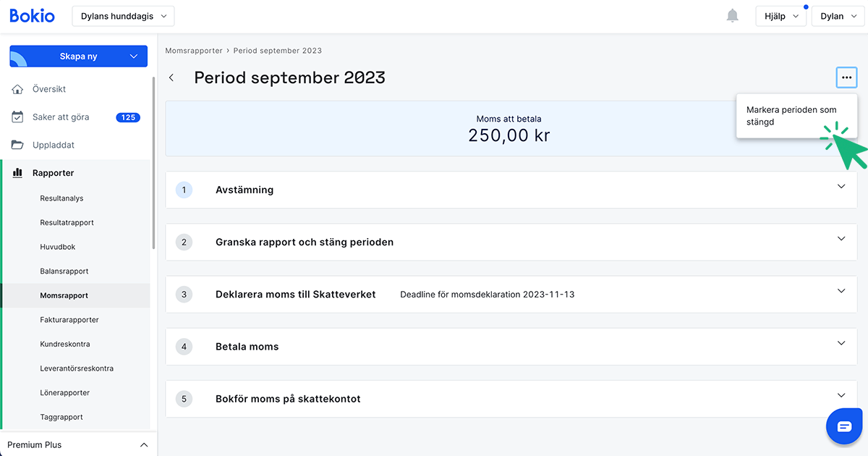Open the Dylans hunddagis company switcher
The width and height of the screenshot is (868, 456).
coord(123,15)
